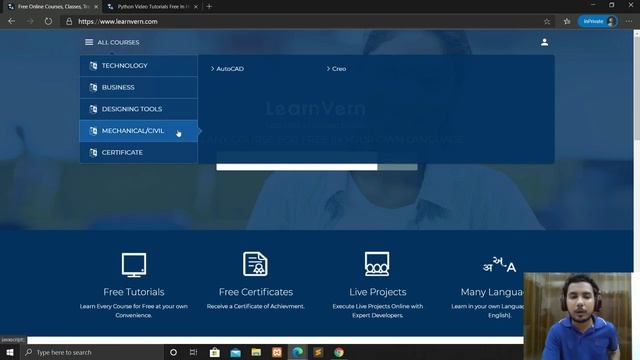Click the InPrivate profile button
Image resolution: width=640 pixels, height=360 pixels.
598,21
